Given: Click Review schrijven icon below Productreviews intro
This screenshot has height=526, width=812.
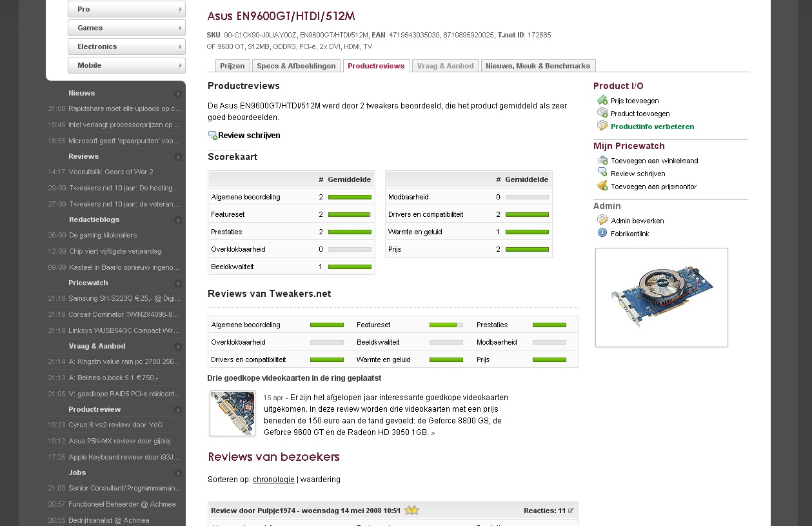Looking at the screenshot, I should coord(213,136).
